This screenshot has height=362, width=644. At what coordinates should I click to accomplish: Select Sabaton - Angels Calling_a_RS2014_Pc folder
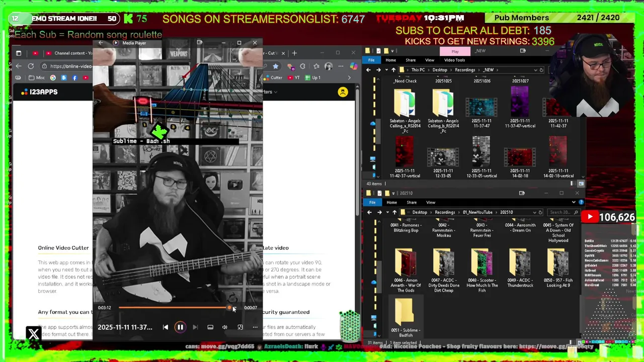(x=405, y=112)
